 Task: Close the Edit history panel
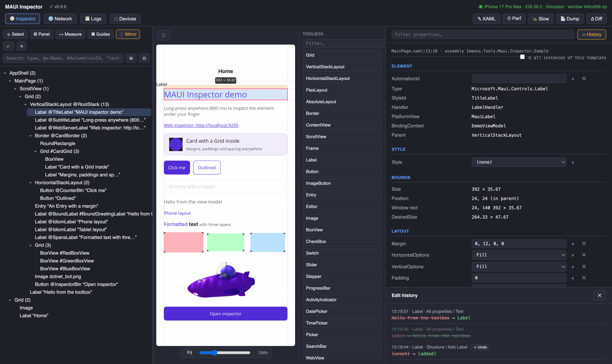pyautogui.click(x=599, y=295)
